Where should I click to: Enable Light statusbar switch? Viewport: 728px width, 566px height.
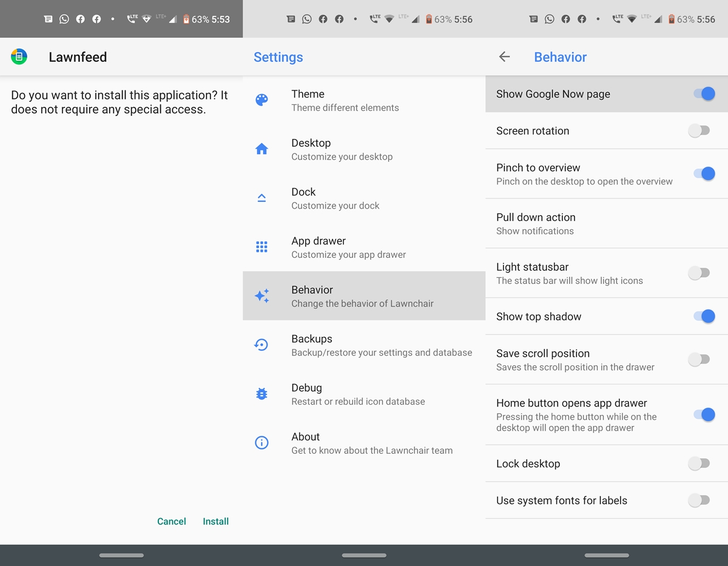pos(699,273)
